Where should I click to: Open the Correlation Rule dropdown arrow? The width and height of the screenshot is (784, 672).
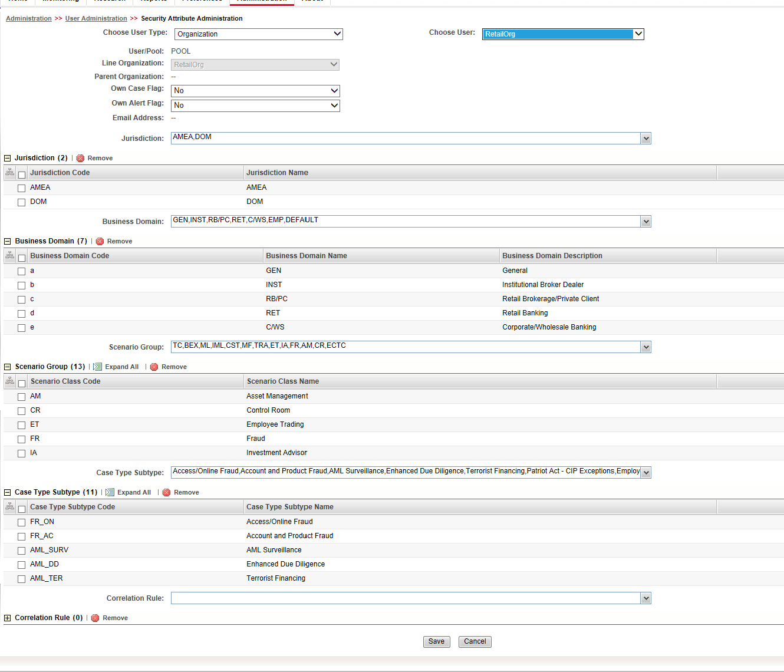646,598
